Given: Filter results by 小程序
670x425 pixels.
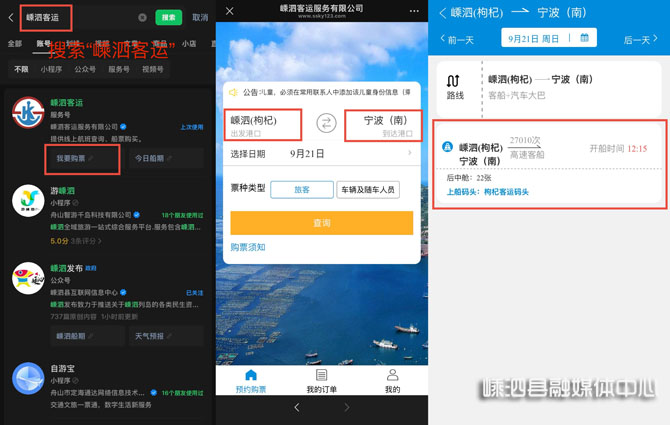Looking at the screenshot, I should (x=51, y=69).
